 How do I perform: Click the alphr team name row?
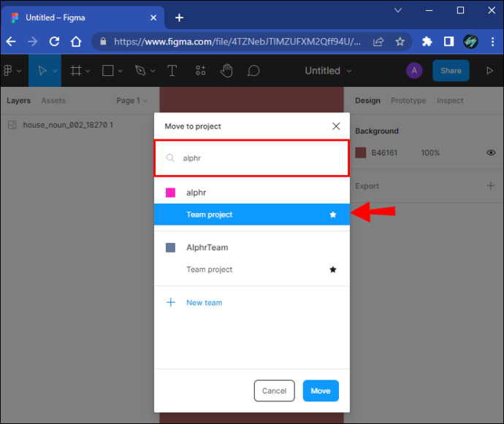point(252,193)
